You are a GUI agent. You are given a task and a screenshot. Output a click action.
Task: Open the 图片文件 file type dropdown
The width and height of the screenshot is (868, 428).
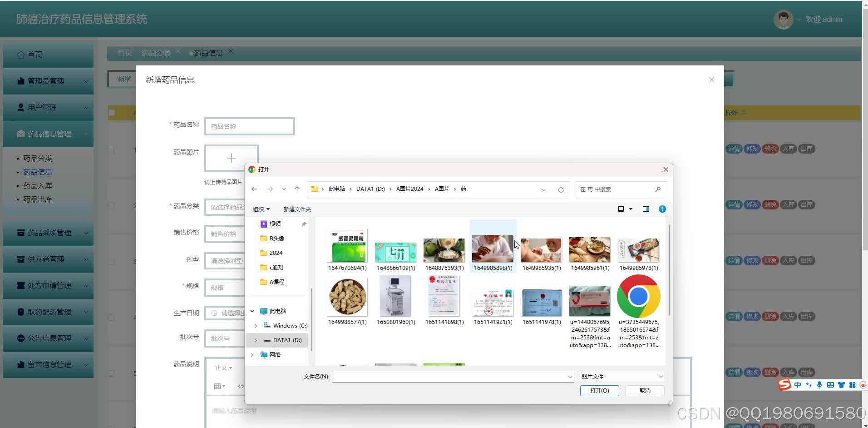tap(622, 376)
